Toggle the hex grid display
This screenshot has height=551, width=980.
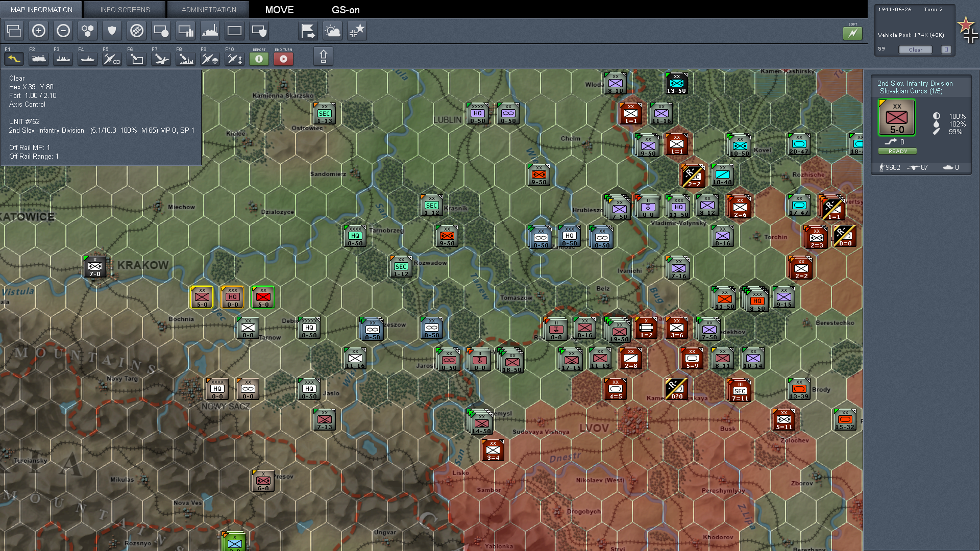88,31
